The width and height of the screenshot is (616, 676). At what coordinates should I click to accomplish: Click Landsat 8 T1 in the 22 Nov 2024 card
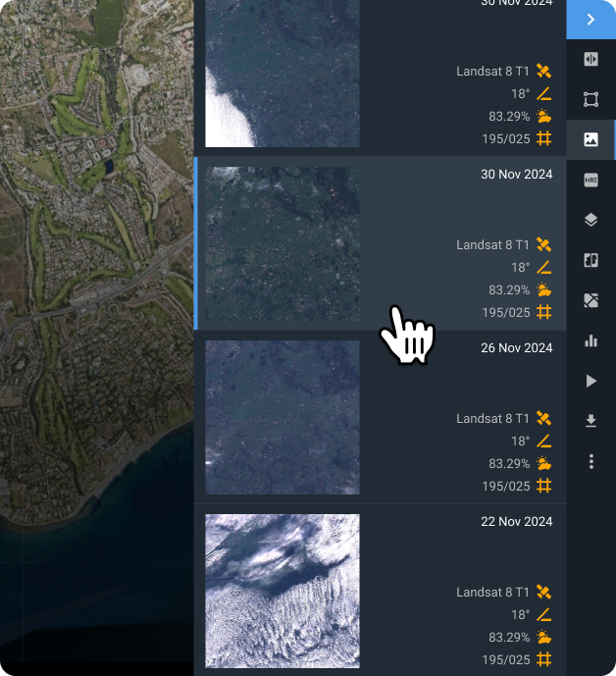pos(492,593)
